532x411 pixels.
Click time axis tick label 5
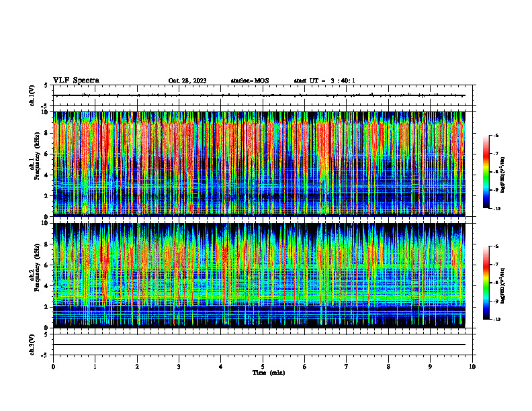[263, 367]
